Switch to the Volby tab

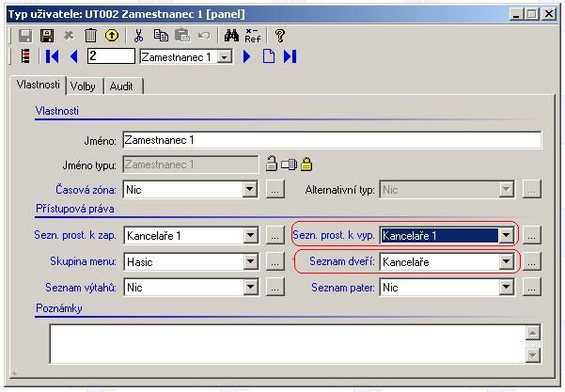tap(83, 86)
